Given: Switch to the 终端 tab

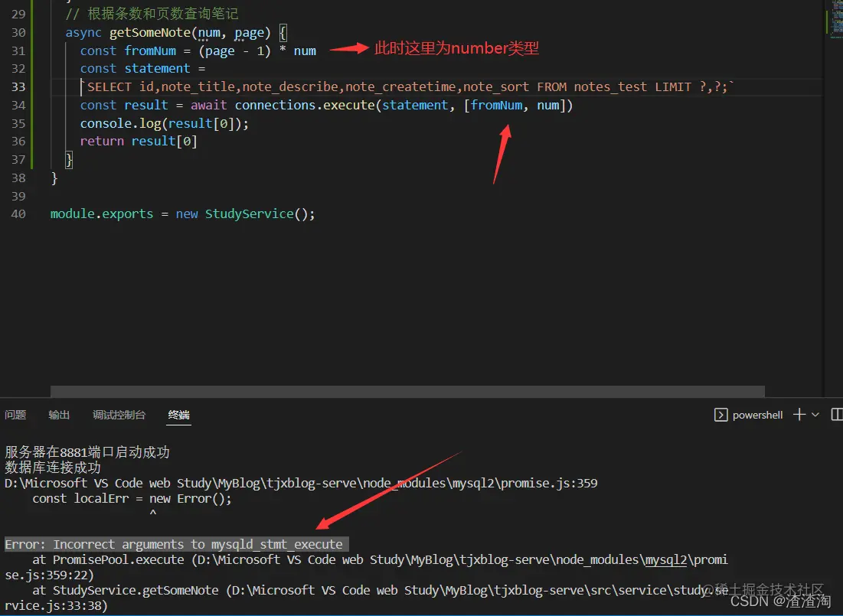Looking at the screenshot, I should (x=178, y=415).
